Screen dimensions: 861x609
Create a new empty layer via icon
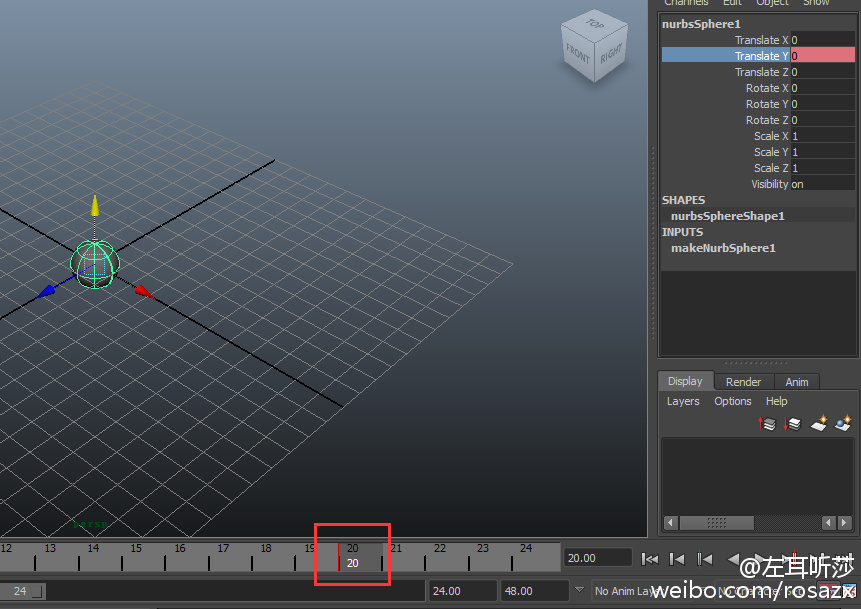coord(819,423)
